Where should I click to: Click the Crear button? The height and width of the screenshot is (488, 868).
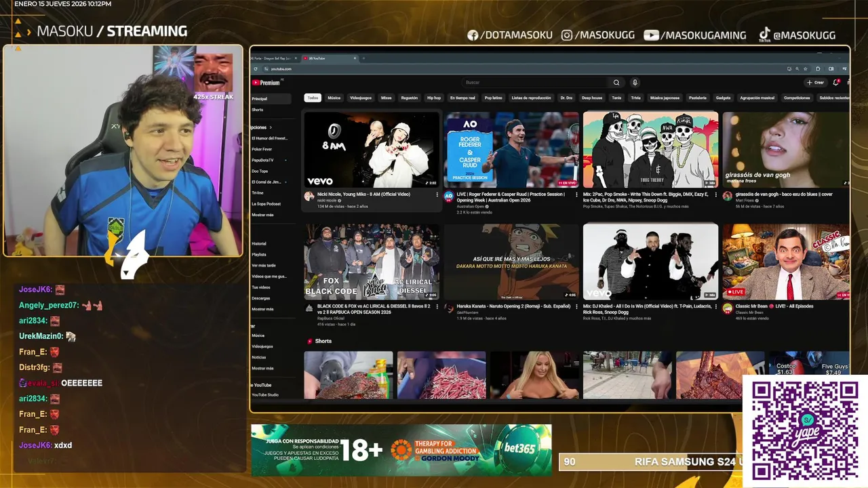click(x=815, y=83)
